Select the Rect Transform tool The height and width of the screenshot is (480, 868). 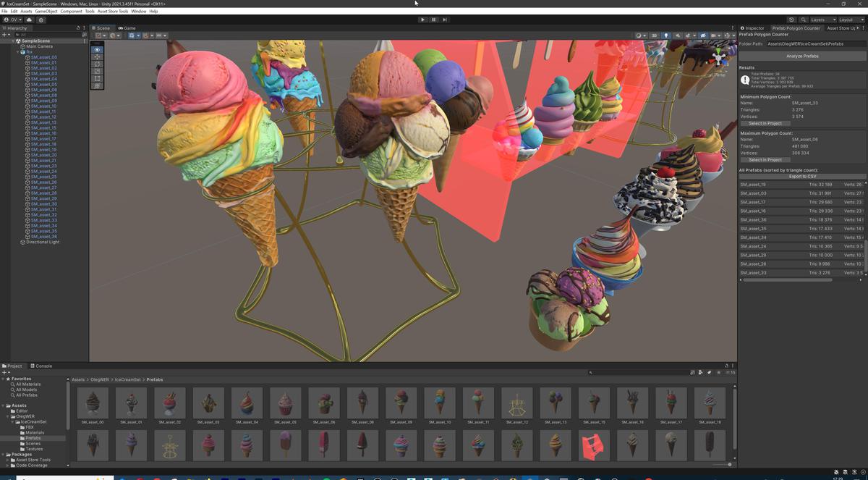point(97,78)
